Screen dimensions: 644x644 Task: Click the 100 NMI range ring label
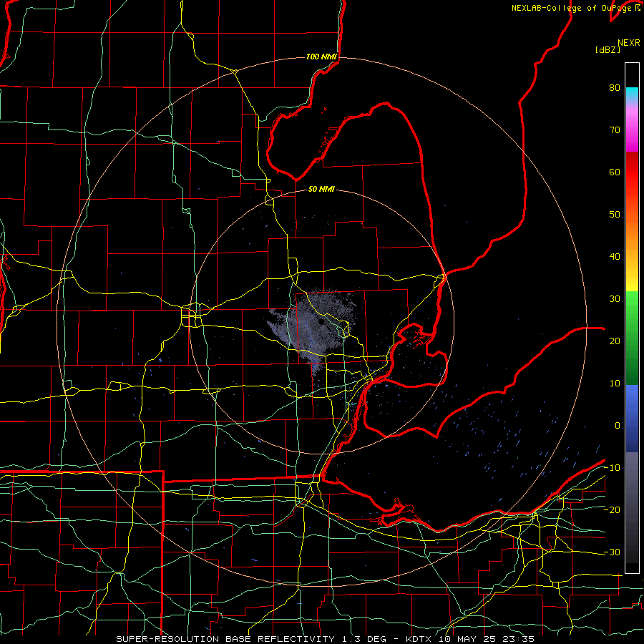(x=321, y=57)
